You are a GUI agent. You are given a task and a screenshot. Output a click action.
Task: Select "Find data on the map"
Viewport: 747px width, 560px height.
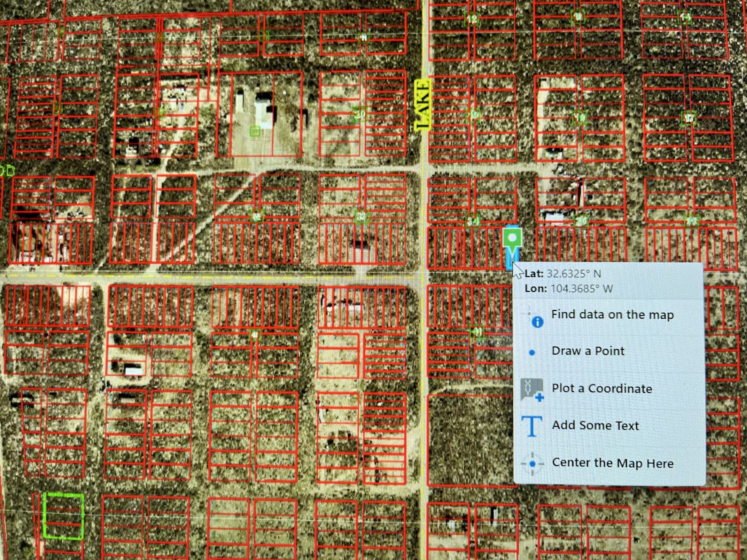pyautogui.click(x=612, y=314)
